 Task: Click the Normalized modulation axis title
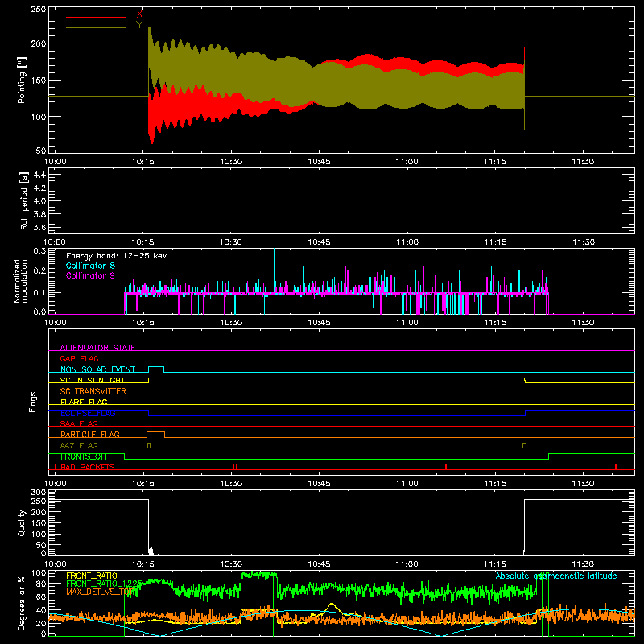[20, 281]
